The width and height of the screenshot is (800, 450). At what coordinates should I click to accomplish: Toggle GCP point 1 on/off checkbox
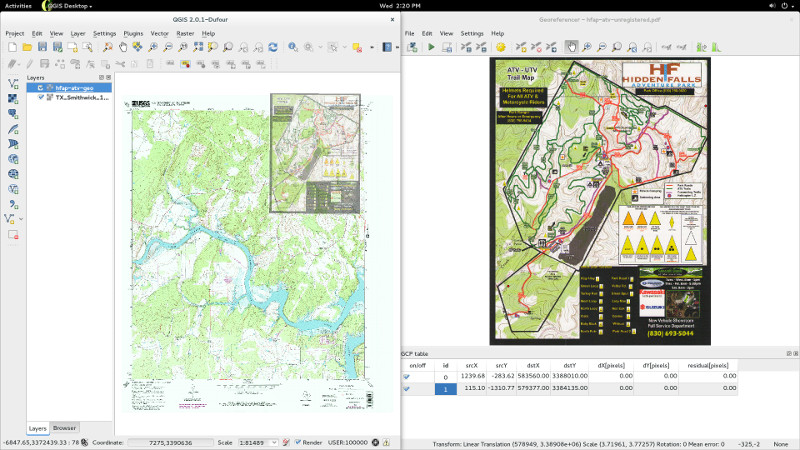click(407, 389)
